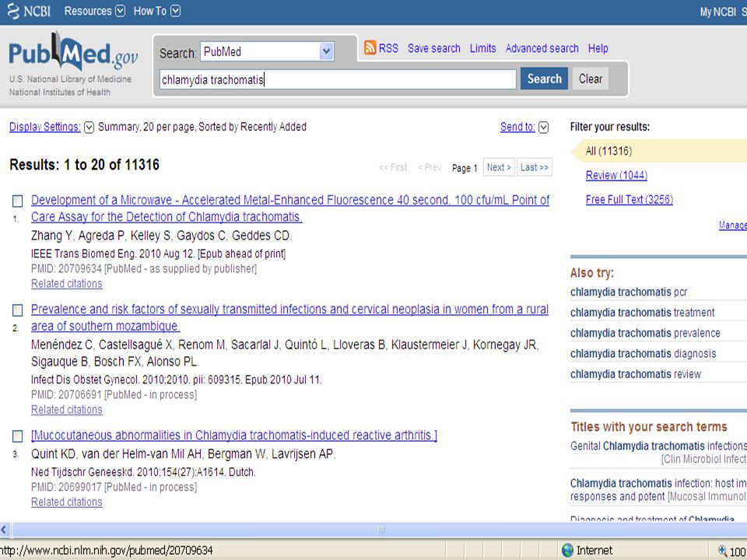This screenshot has height=560, width=747.
Task: Open Related citations for PMID 20709634
Action: tap(67, 284)
